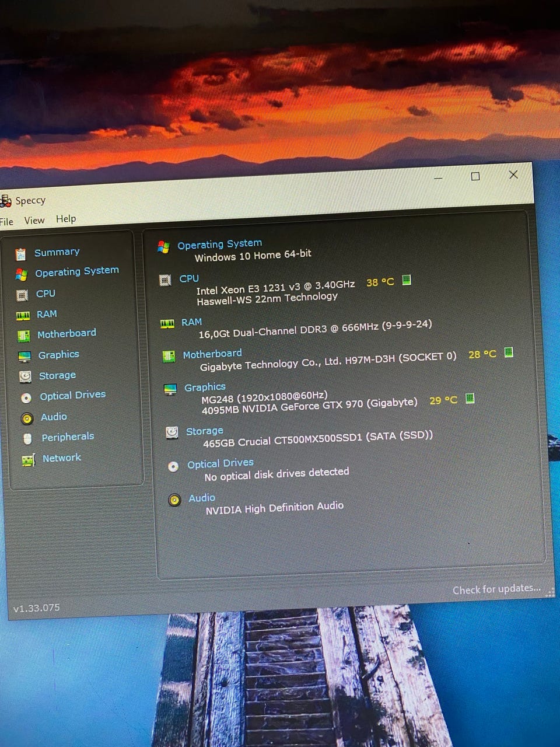This screenshot has height=747, width=560.
Task: Select CPU in the sidebar
Action: 45,294
